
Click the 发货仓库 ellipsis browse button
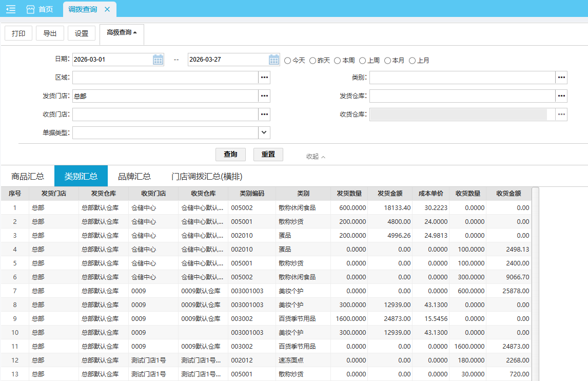(561, 96)
